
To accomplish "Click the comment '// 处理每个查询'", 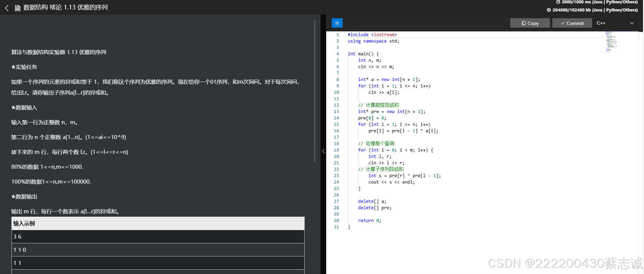I will [376, 143].
